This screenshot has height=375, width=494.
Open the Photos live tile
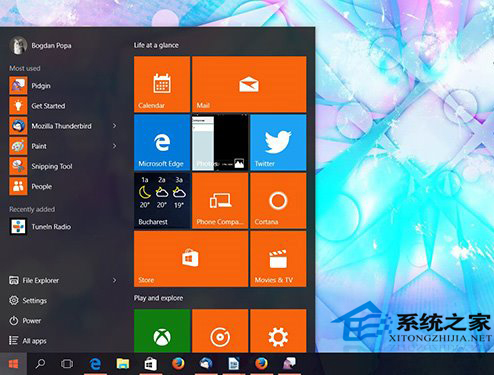220,142
